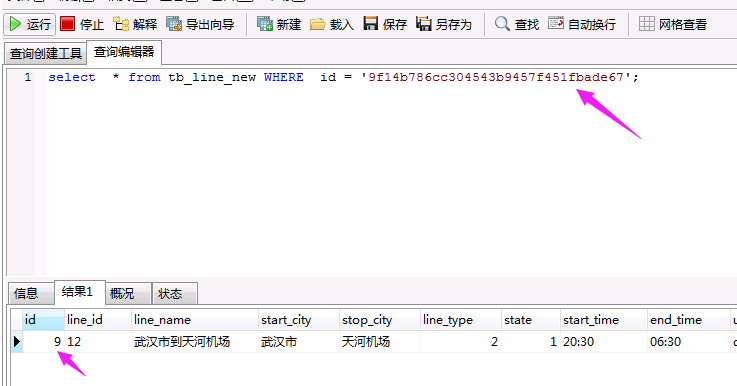The height and width of the screenshot is (386, 737).
Task: Click stop_city cell 天河机场
Action: coord(379,341)
